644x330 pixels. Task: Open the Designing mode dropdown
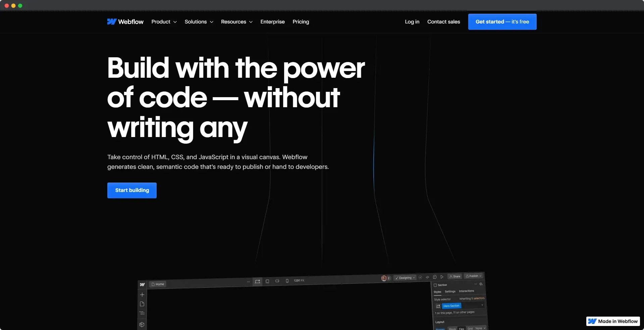coord(405,278)
